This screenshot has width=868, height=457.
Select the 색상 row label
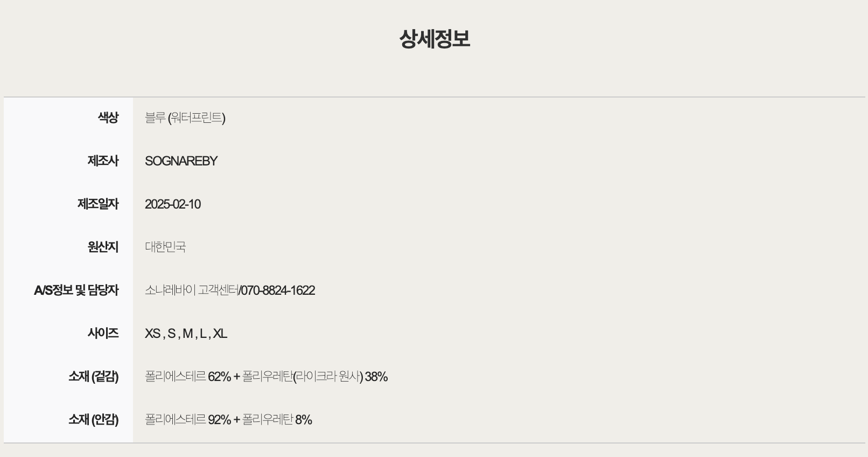[108, 117]
